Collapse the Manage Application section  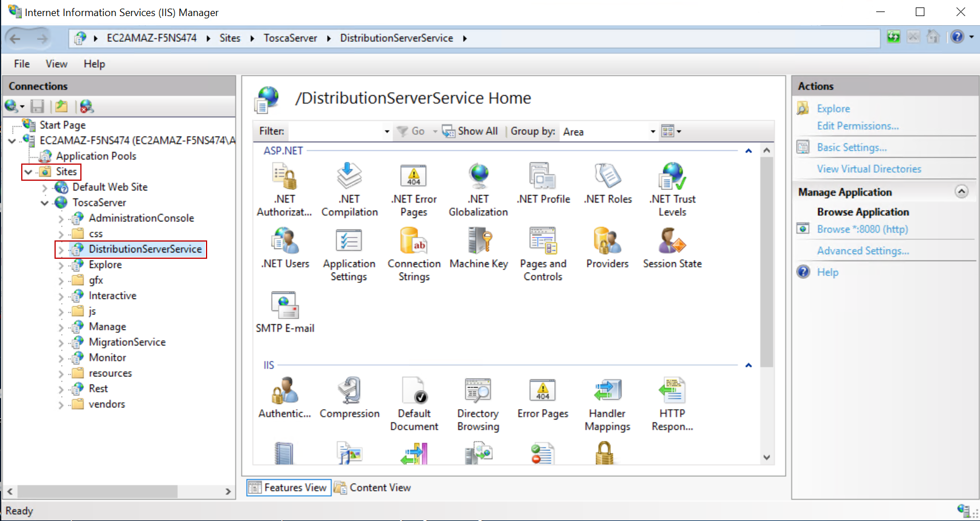962,192
